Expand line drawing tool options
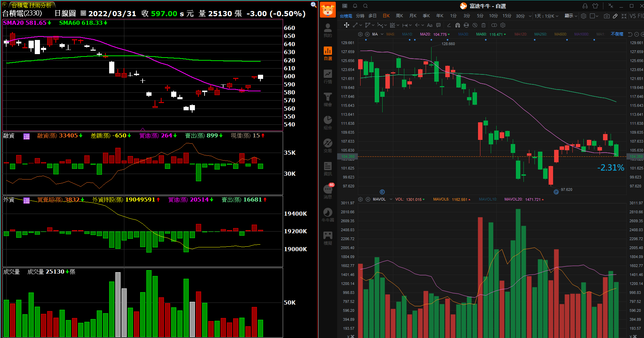This screenshot has width=644, height=338. (361, 25)
